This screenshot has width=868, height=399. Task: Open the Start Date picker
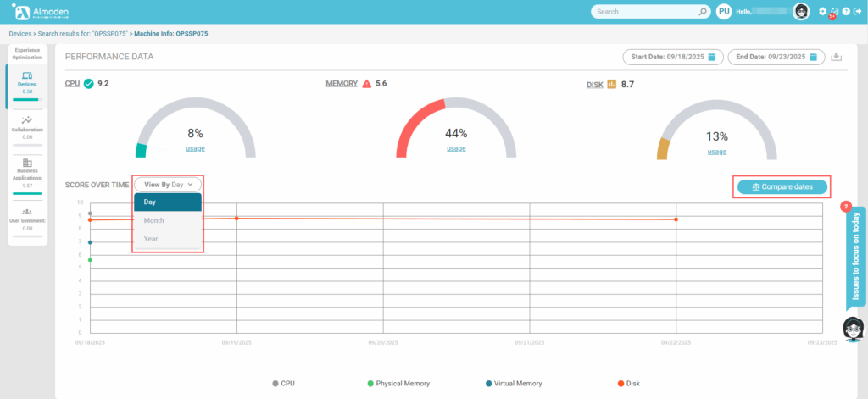click(671, 57)
